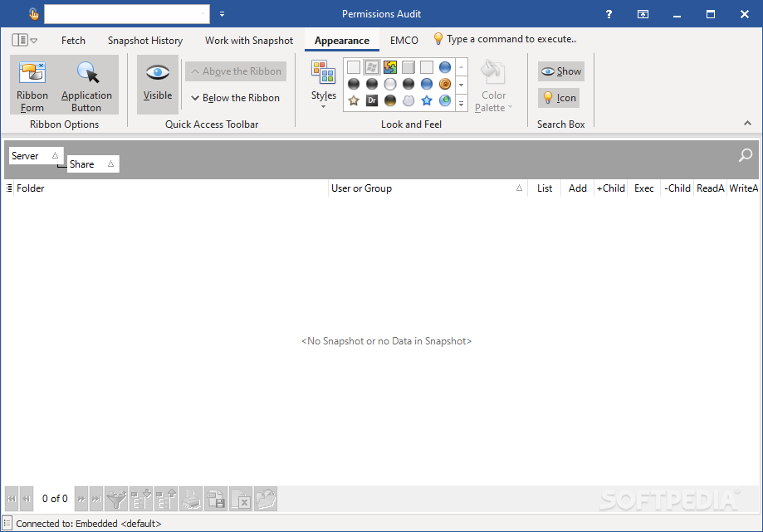This screenshot has width=763, height=532.
Task: Expand all groups with down-arrow tree icon
Action: 141,499
